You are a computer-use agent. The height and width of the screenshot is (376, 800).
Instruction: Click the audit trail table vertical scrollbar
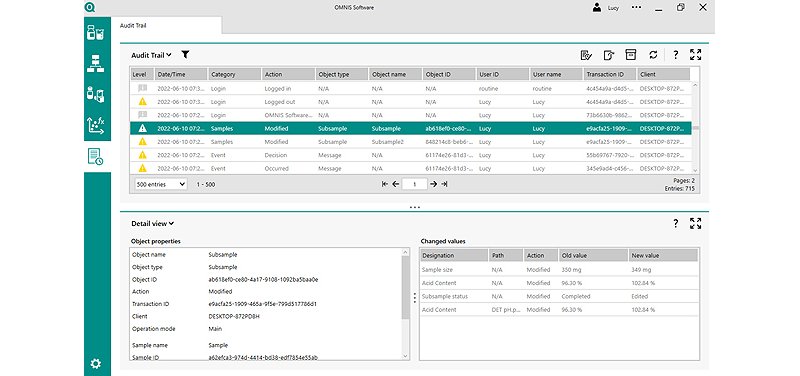pos(695,128)
